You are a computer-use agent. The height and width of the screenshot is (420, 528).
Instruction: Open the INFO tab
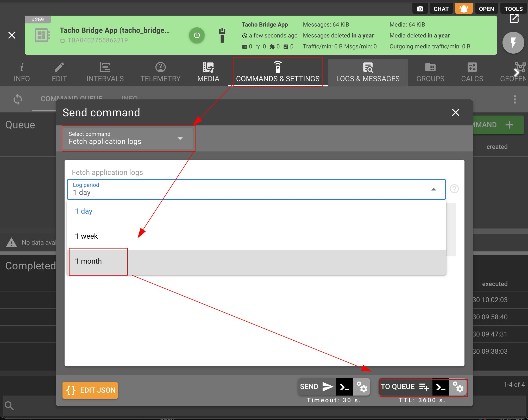(x=22, y=73)
